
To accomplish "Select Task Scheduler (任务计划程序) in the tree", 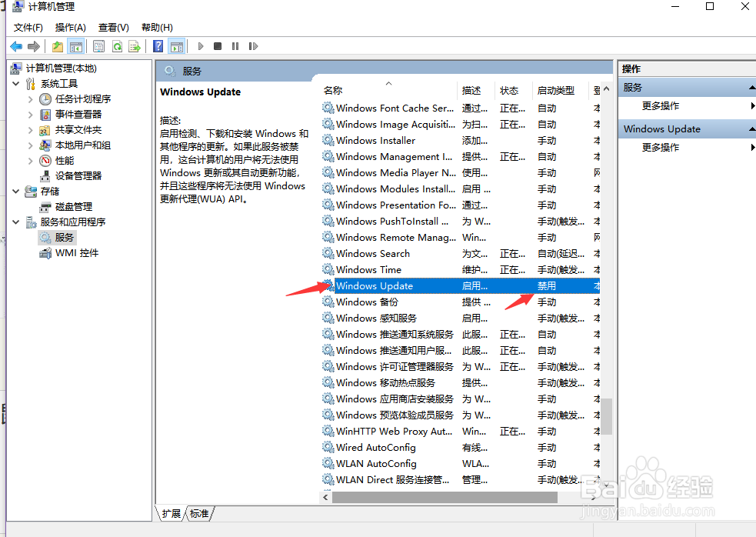I will point(83,99).
